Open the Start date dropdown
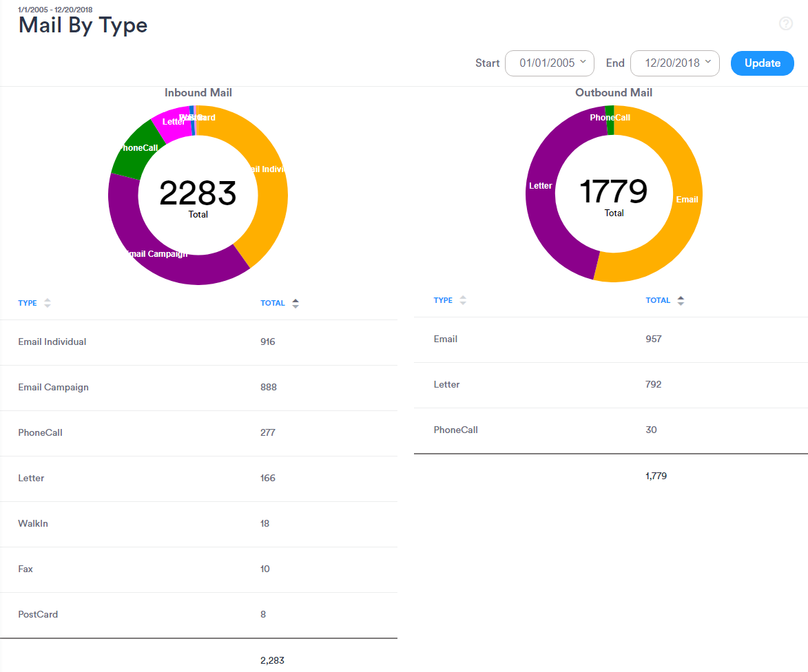Image resolution: width=808 pixels, height=672 pixels. point(549,63)
